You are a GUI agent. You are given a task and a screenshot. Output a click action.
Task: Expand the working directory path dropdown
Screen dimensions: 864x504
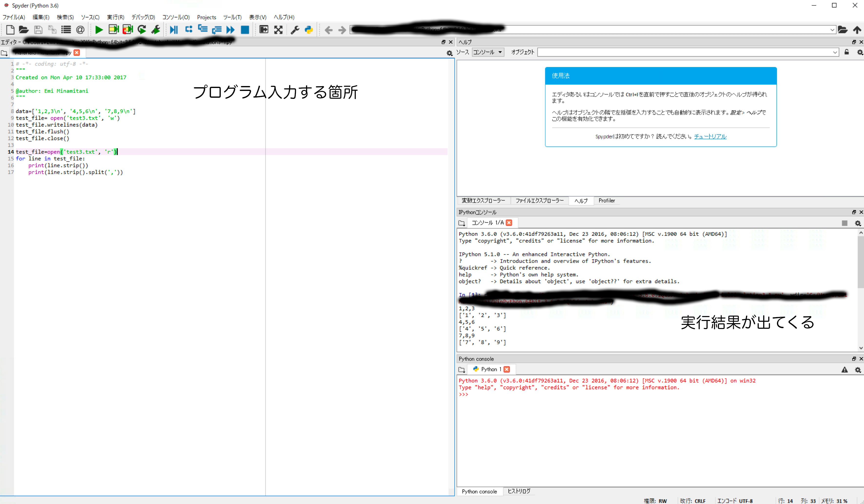click(x=832, y=30)
